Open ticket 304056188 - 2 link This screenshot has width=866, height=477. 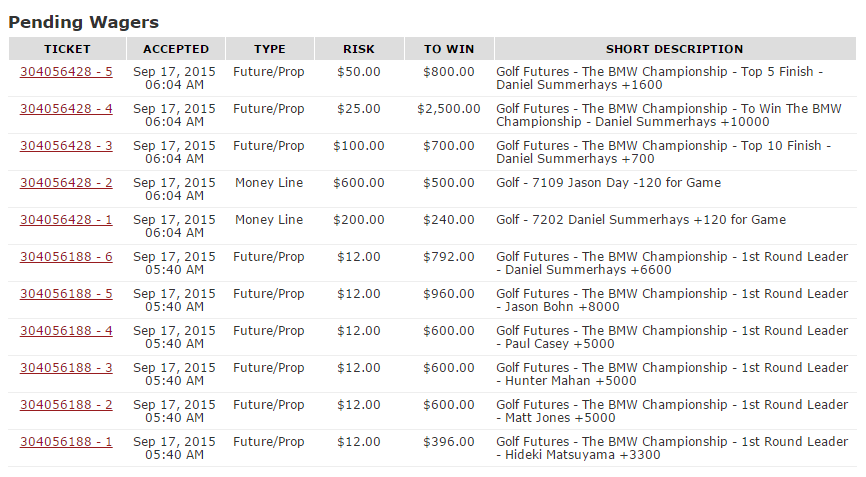click(66, 405)
